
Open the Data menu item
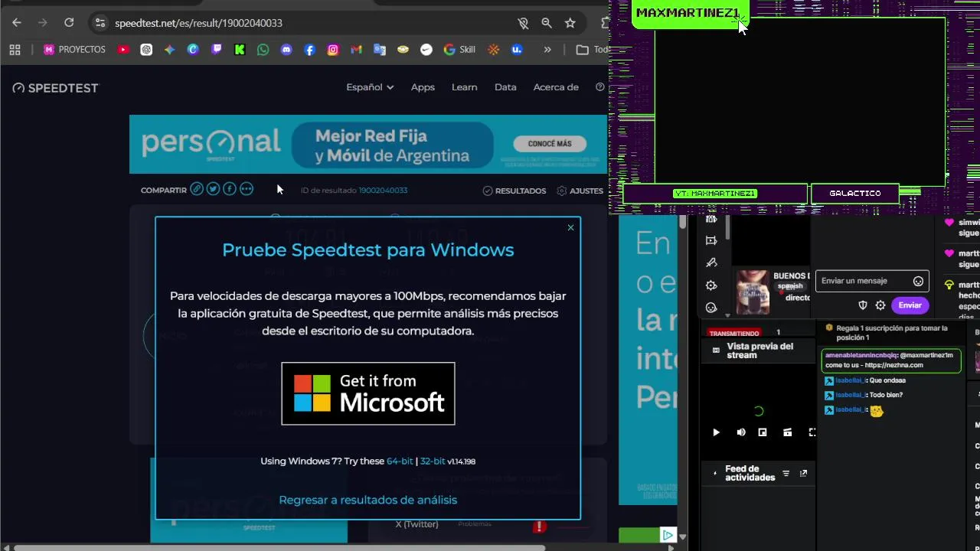[x=505, y=87]
